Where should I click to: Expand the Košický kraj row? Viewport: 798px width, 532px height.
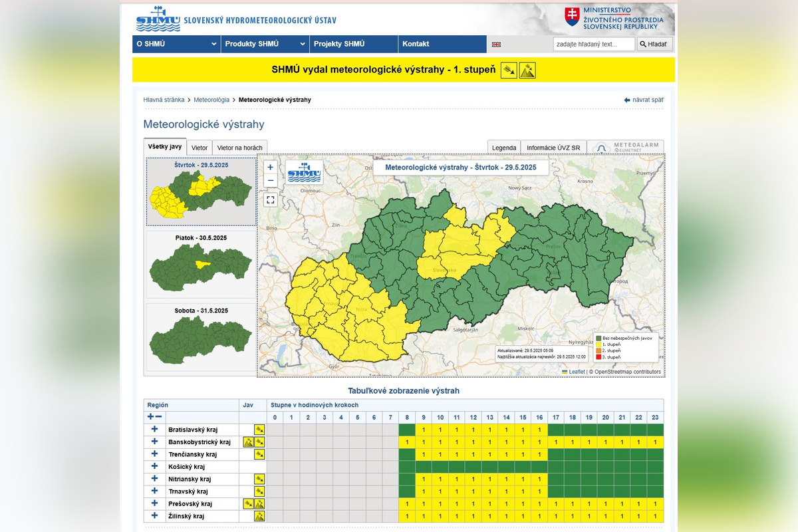[154, 467]
